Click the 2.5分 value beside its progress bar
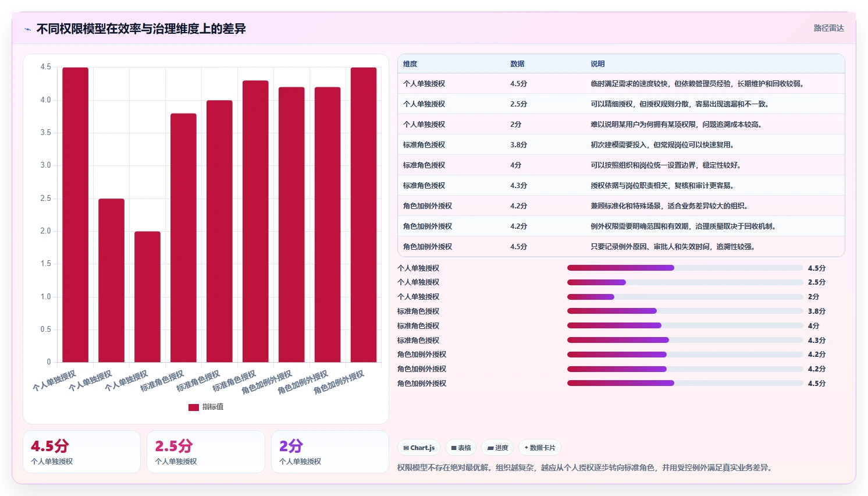Image resolution: width=868 pixels, height=496 pixels. click(817, 282)
